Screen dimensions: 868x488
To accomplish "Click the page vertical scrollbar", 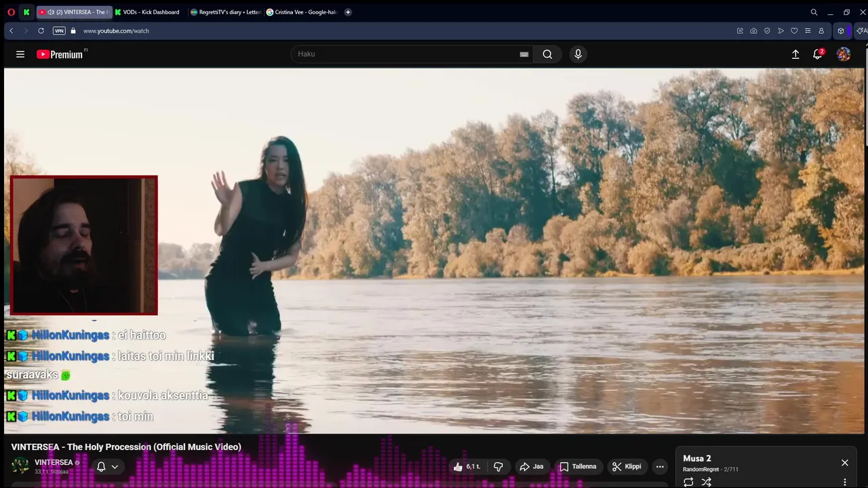I will pyautogui.click(x=866, y=95).
